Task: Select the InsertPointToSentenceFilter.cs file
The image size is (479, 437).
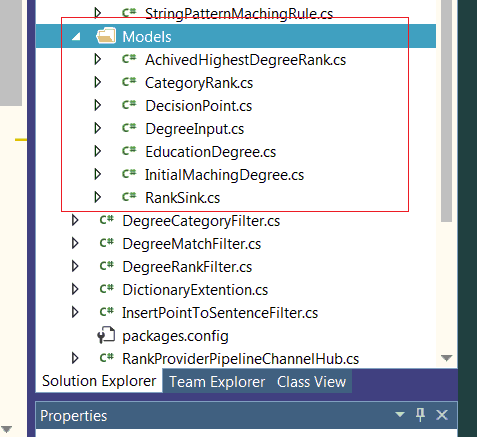Action: pos(220,313)
